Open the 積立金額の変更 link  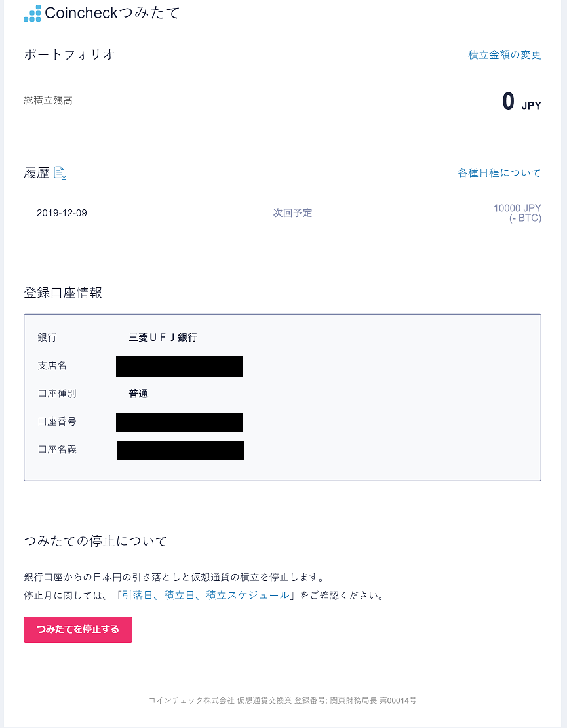(x=504, y=54)
